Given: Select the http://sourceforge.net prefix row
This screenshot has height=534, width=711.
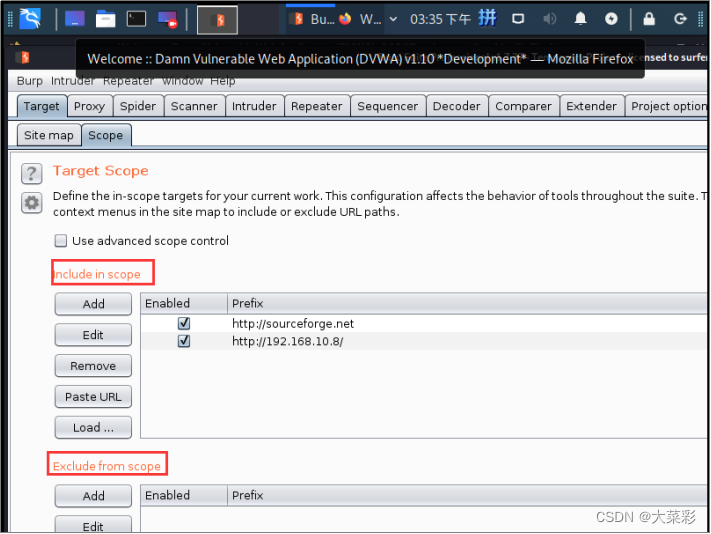Looking at the screenshot, I should pyautogui.click(x=424, y=324).
